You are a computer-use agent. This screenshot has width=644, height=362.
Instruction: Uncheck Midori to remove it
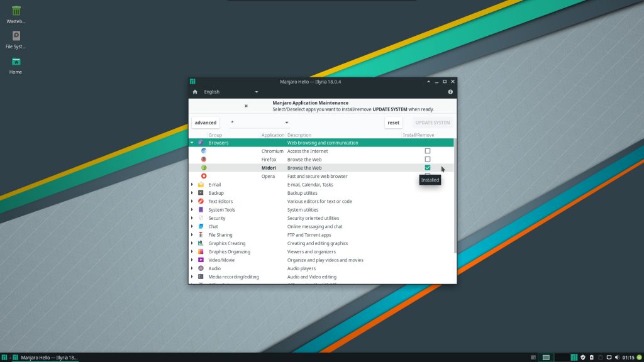pos(428,167)
